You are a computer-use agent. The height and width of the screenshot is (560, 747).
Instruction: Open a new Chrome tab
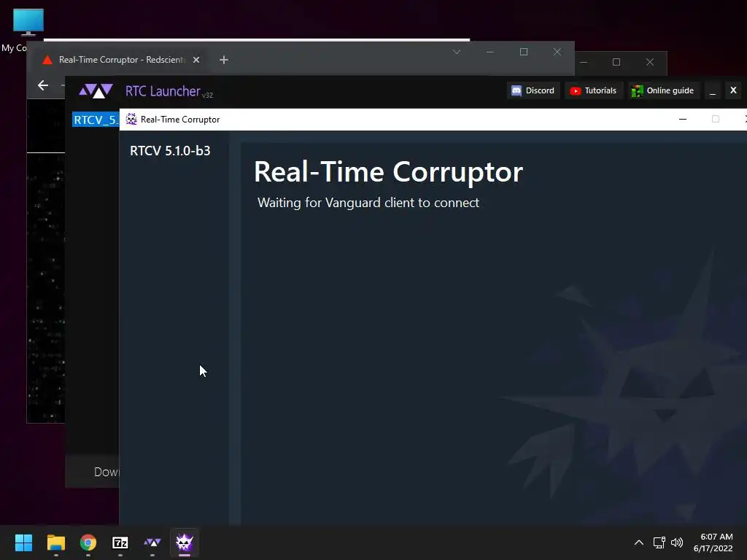224,60
